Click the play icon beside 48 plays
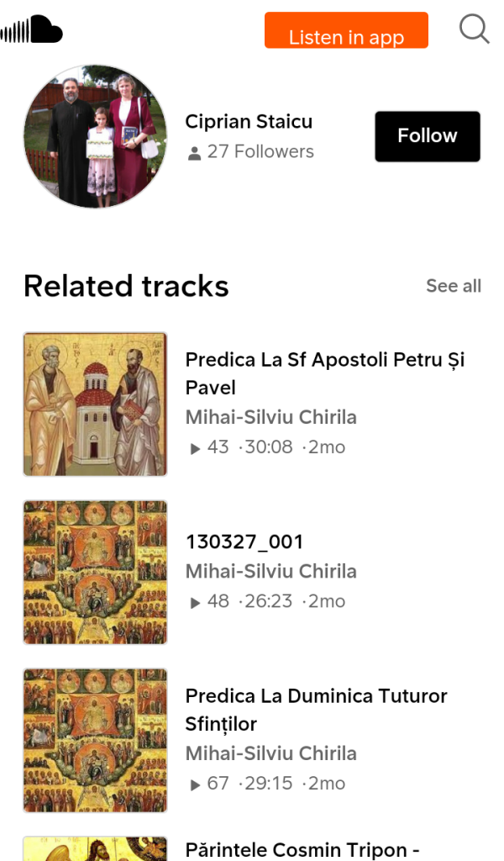Screen dimensions: 504x861 pyautogui.click(x=196, y=602)
